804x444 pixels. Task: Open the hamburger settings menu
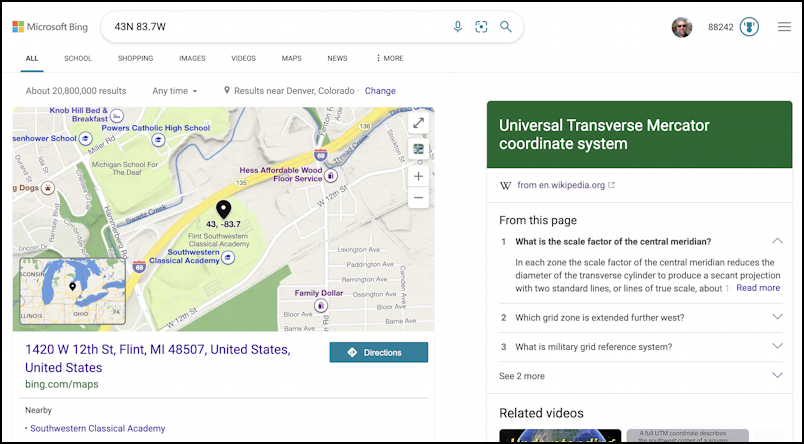coord(784,27)
